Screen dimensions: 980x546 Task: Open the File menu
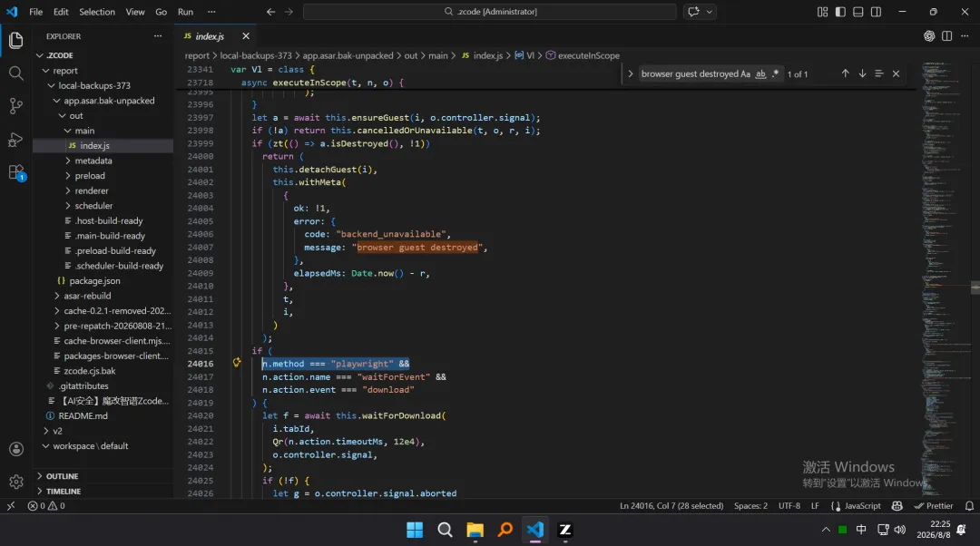[x=36, y=12]
